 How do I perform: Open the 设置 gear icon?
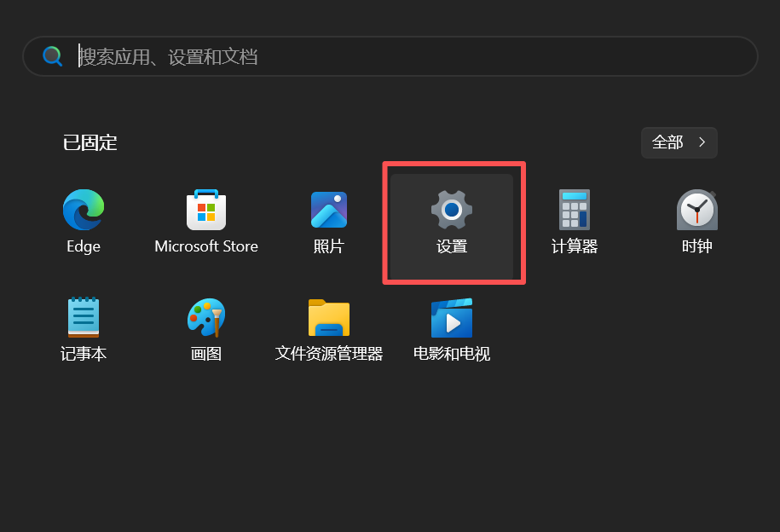point(452,210)
